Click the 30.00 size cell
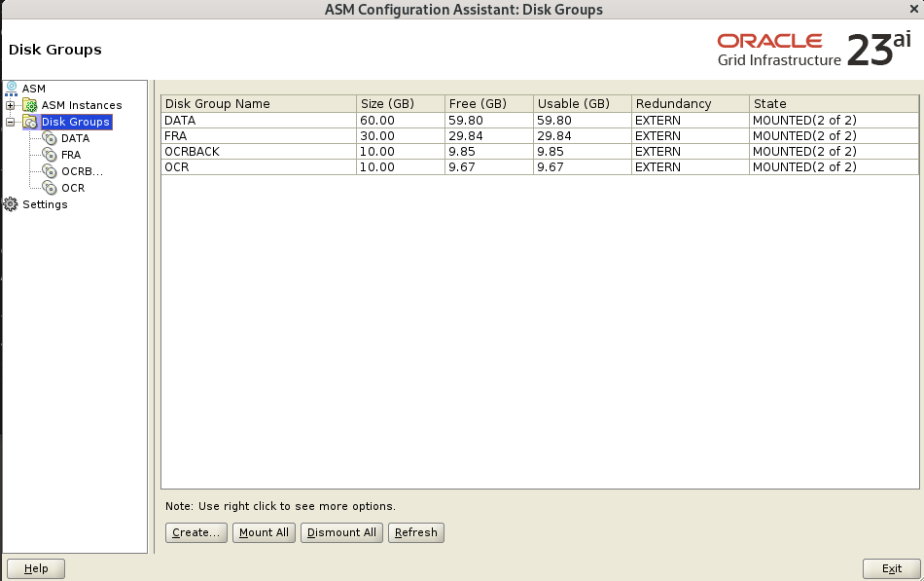Image resolution: width=924 pixels, height=581 pixels. [401, 135]
